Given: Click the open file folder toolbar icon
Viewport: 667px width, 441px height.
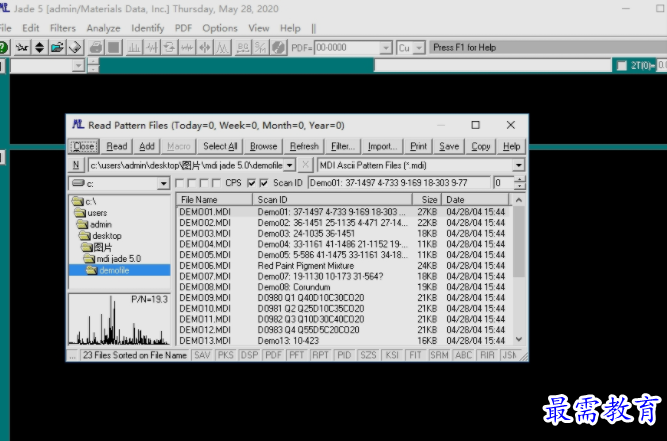Looking at the screenshot, I should (x=57, y=47).
